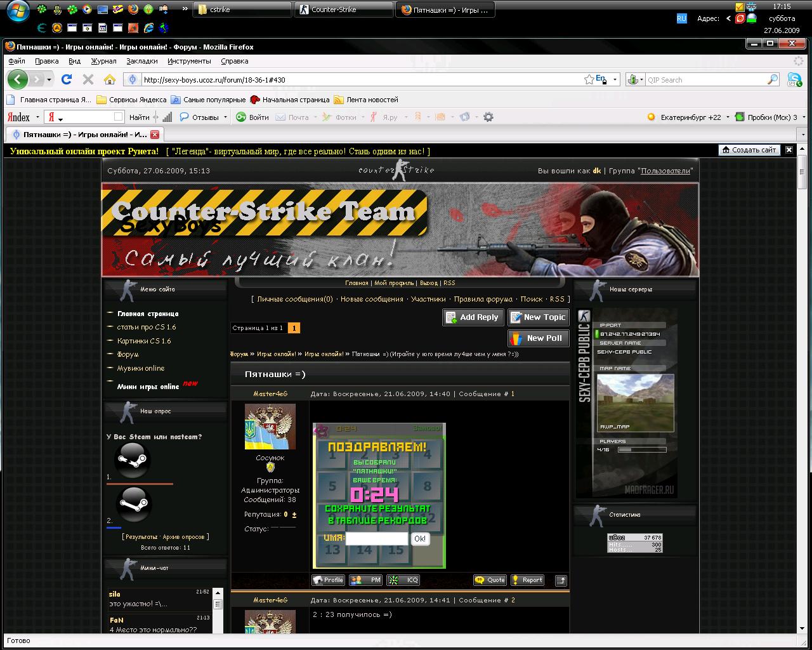Open the address bar URL dropdown

click(x=615, y=79)
